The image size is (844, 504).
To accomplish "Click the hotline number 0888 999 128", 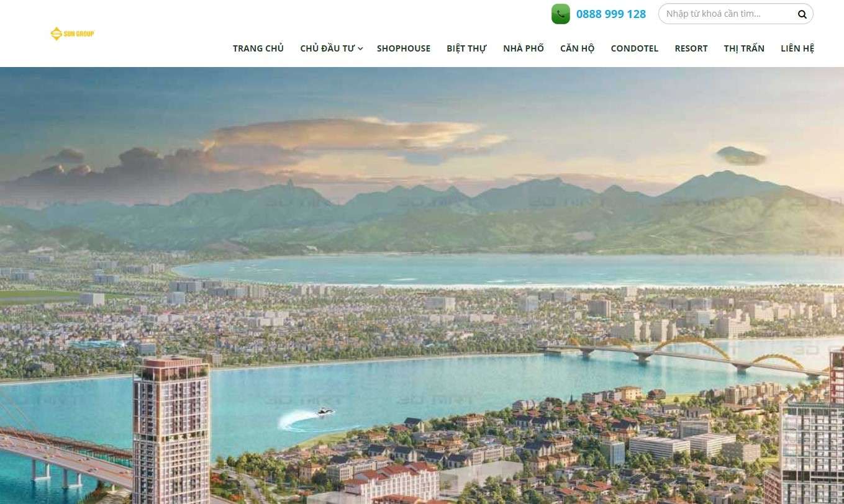I will point(611,14).
